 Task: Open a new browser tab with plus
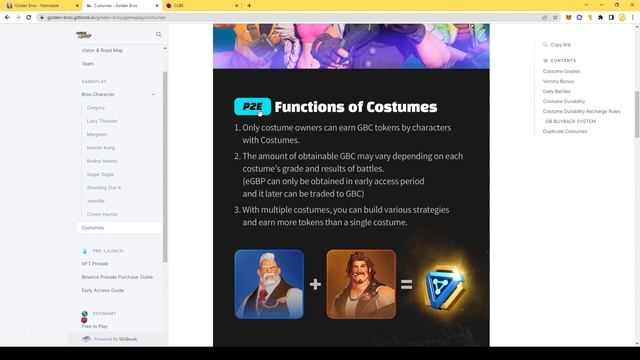(x=249, y=6)
